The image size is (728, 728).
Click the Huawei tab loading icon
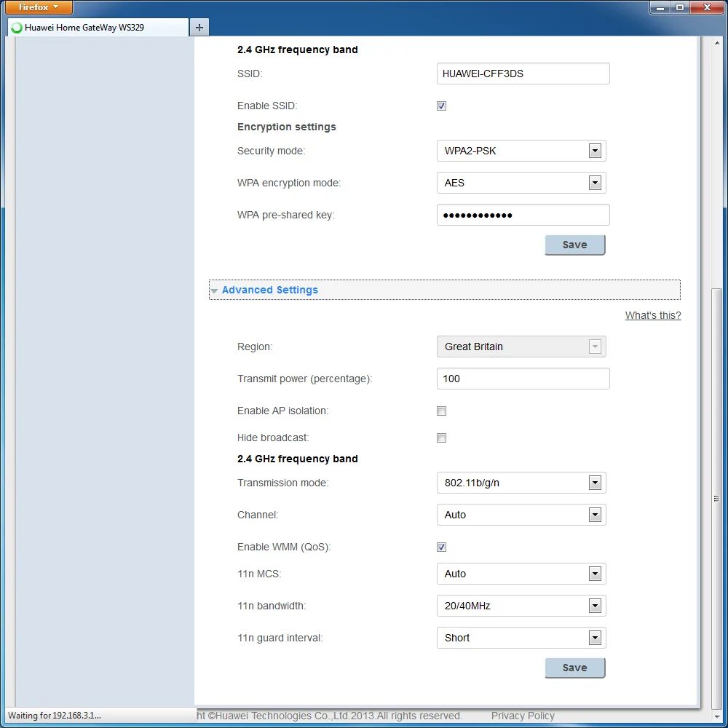click(16, 28)
